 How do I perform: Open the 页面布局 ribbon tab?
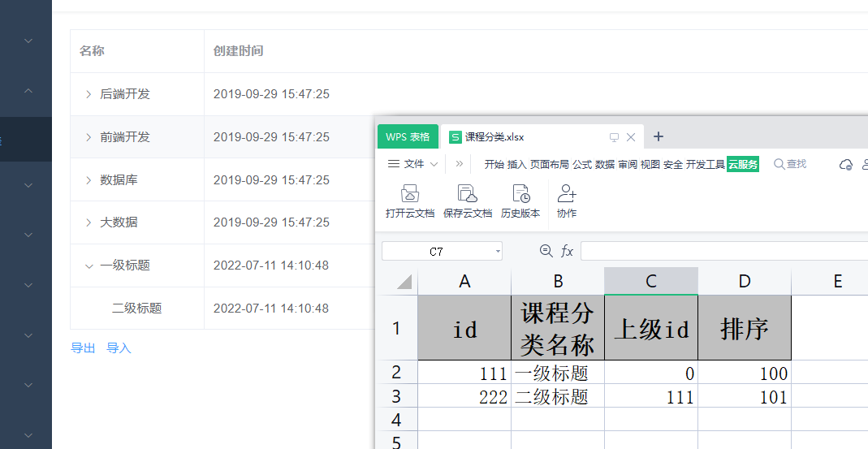click(x=549, y=165)
